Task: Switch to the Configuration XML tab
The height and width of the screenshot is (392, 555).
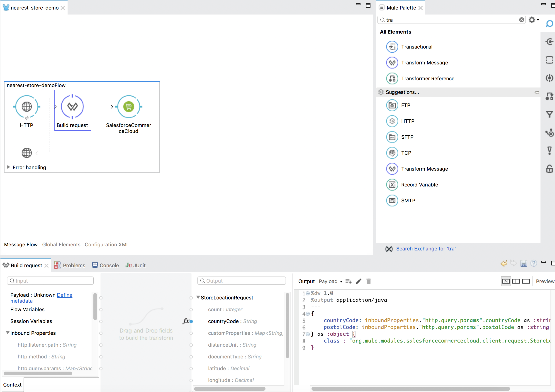Action: 107,244
